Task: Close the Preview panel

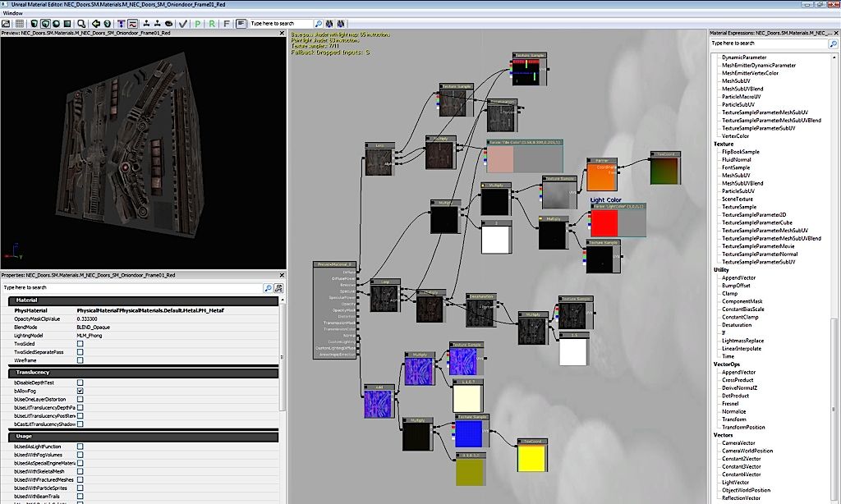Action: 283,33
